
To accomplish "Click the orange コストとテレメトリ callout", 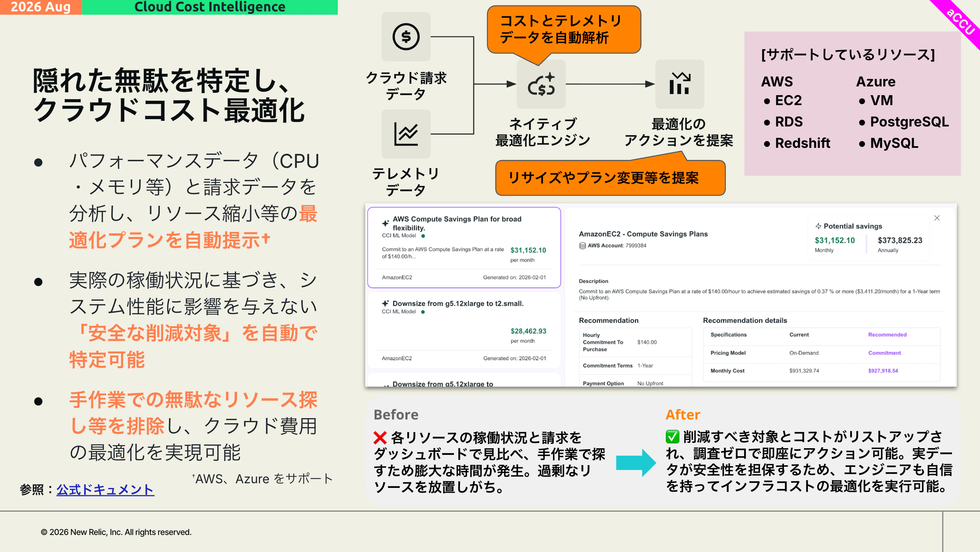I will [564, 29].
